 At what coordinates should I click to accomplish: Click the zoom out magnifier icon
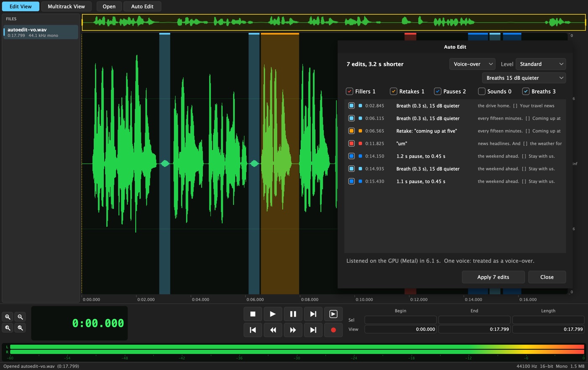click(x=20, y=317)
